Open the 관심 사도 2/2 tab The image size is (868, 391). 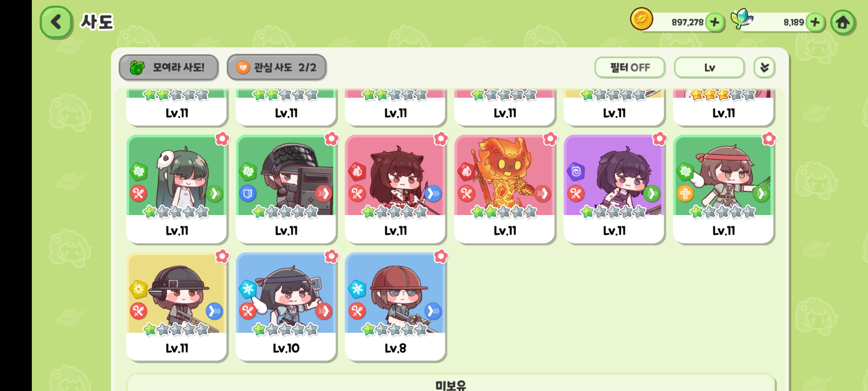[x=277, y=67]
